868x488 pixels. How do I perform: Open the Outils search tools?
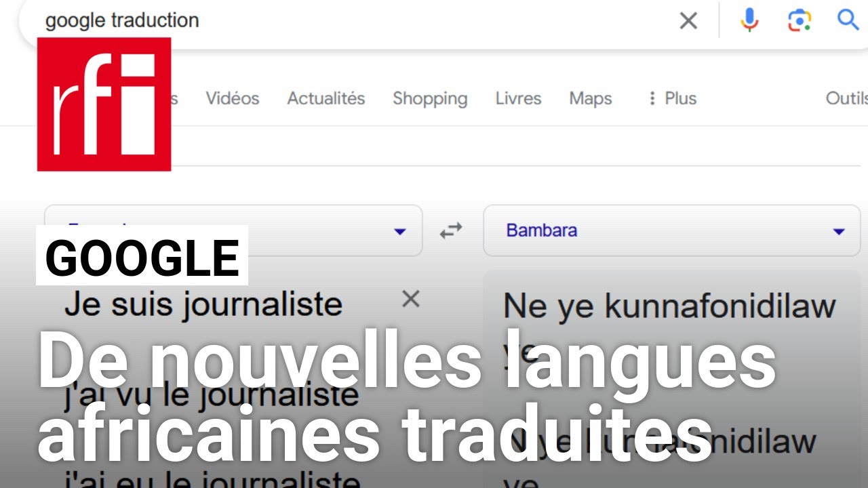846,98
